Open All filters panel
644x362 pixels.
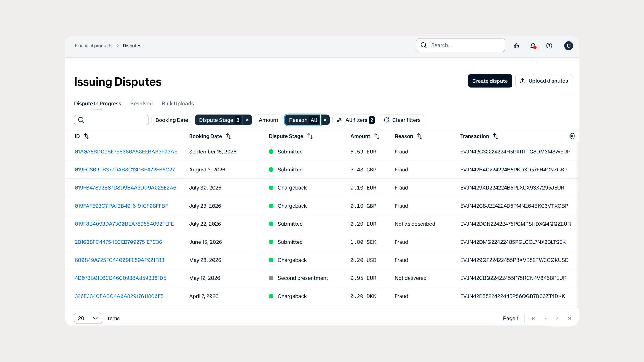355,120
